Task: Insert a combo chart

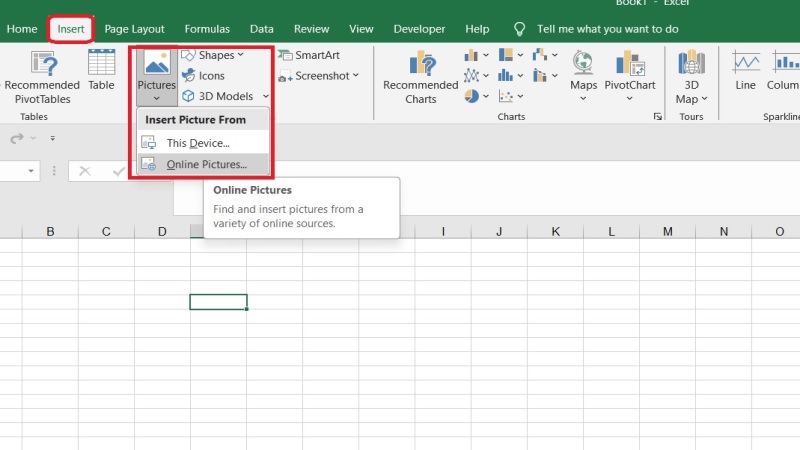Action: [545, 76]
